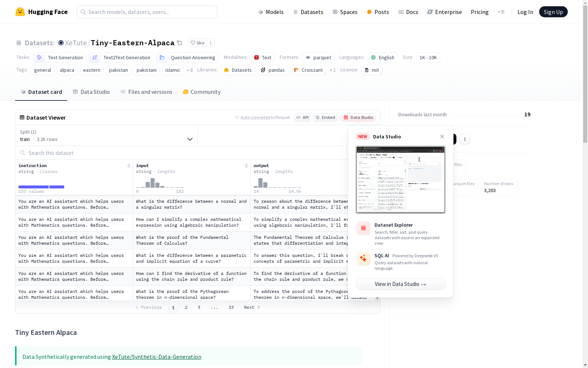Expand the train split dropdown
Viewport: 588px width, 368px height.
106,135
